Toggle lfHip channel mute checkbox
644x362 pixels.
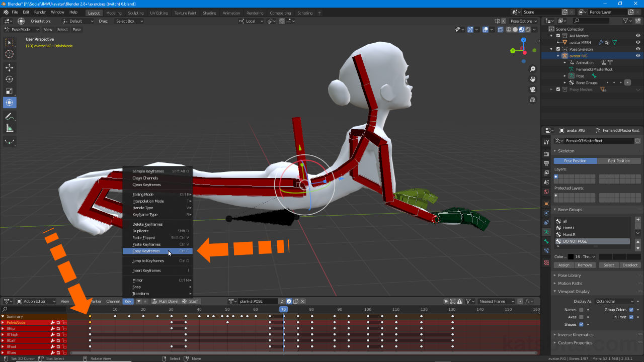(x=58, y=328)
